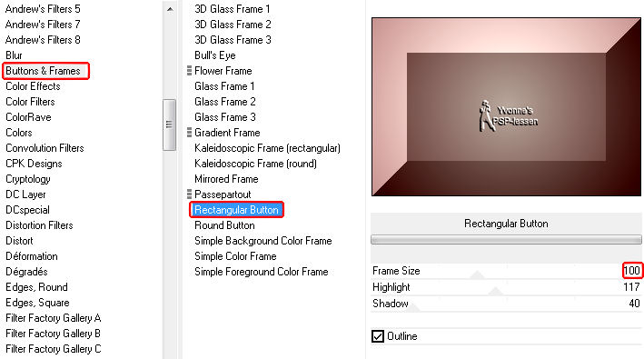The height and width of the screenshot is (359, 644).
Task: Select the Rectangular Button filter
Action: coord(236,209)
